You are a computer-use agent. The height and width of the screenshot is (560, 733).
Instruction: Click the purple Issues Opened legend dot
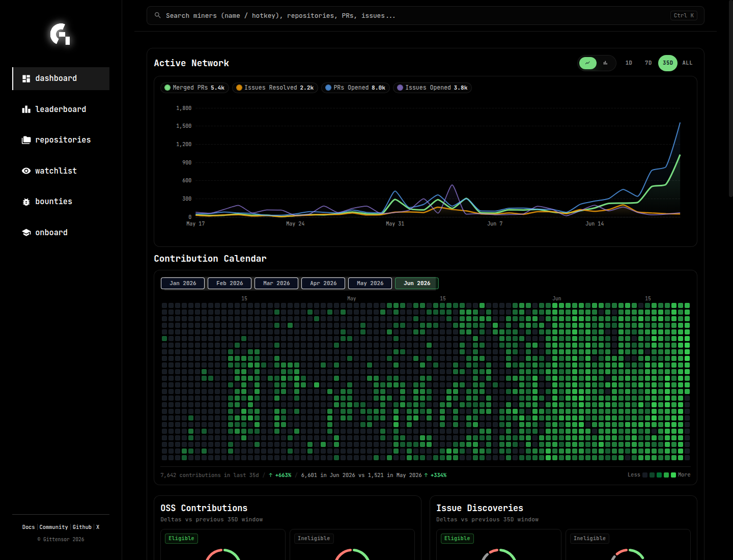(x=400, y=88)
